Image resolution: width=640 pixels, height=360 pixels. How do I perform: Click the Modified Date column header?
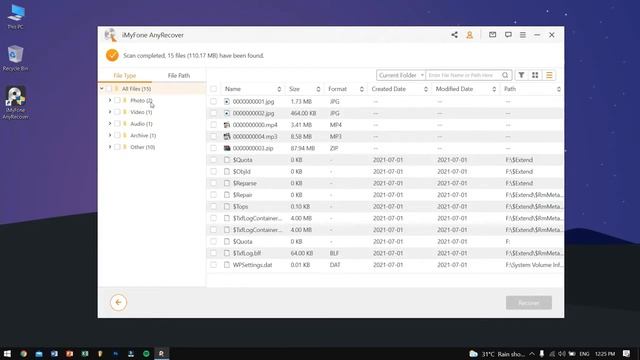click(454, 89)
